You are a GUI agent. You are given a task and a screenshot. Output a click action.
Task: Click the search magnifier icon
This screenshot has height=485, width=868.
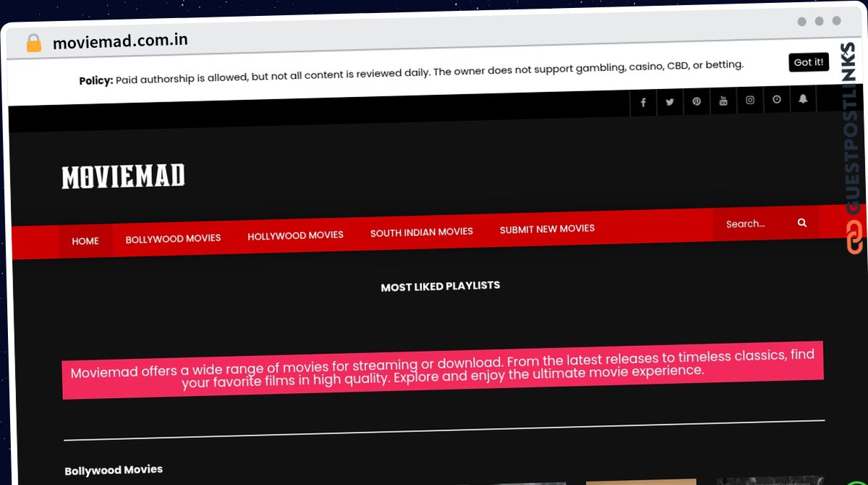tap(802, 223)
